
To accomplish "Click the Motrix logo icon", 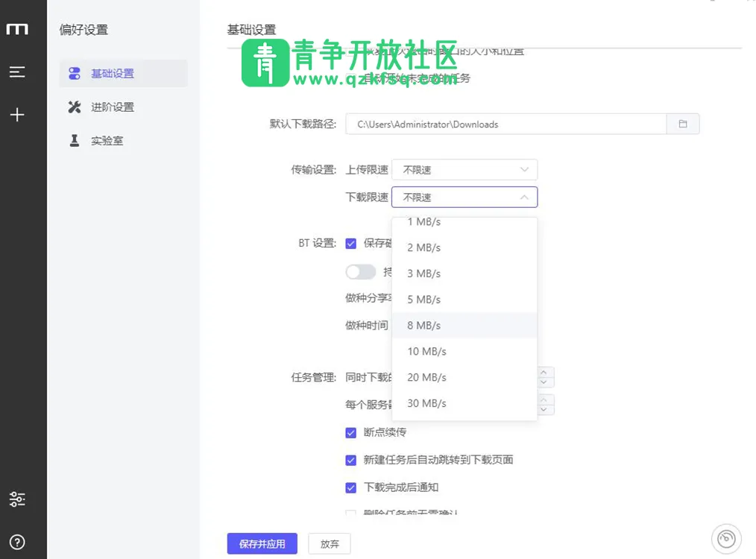I will (x=17, y=29).
